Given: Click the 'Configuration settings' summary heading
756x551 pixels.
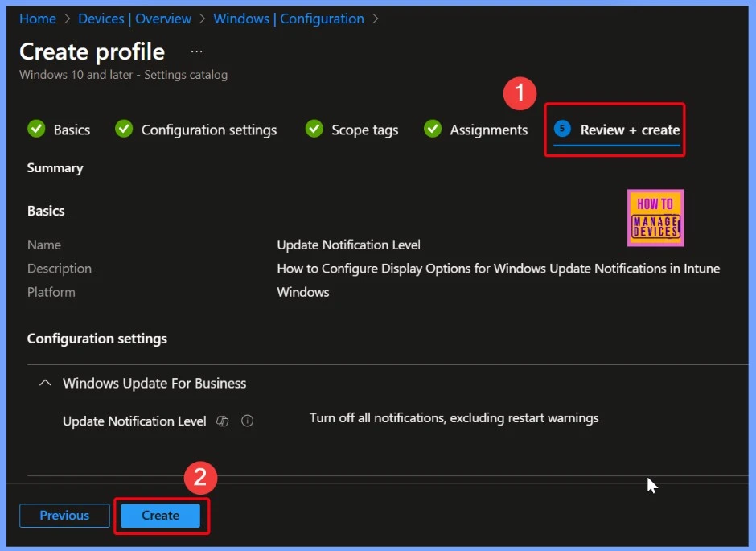Looking at the screenshot, I should point(97,339).
